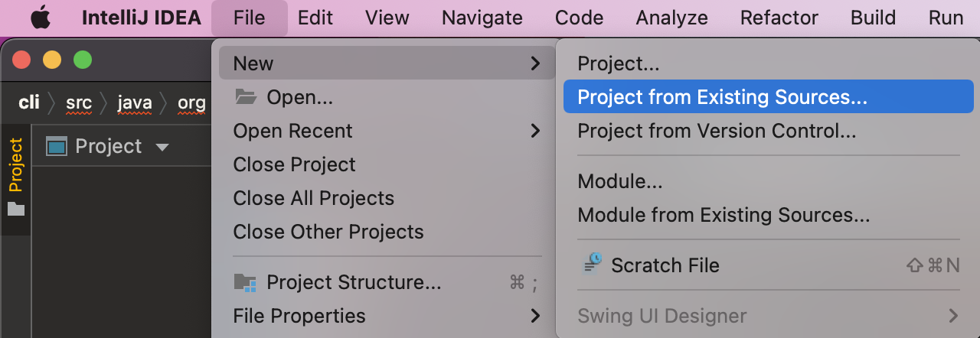Click the folder icon next to Open
Image resolution: width=980 pixels, height=338 pixels.
click(x=246, y=97)
